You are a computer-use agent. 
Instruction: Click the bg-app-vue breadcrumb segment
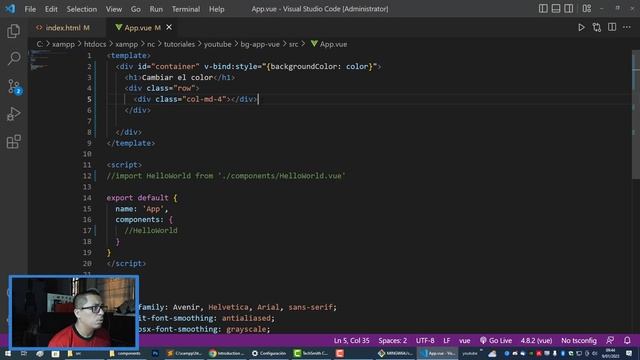click(260, 44)
